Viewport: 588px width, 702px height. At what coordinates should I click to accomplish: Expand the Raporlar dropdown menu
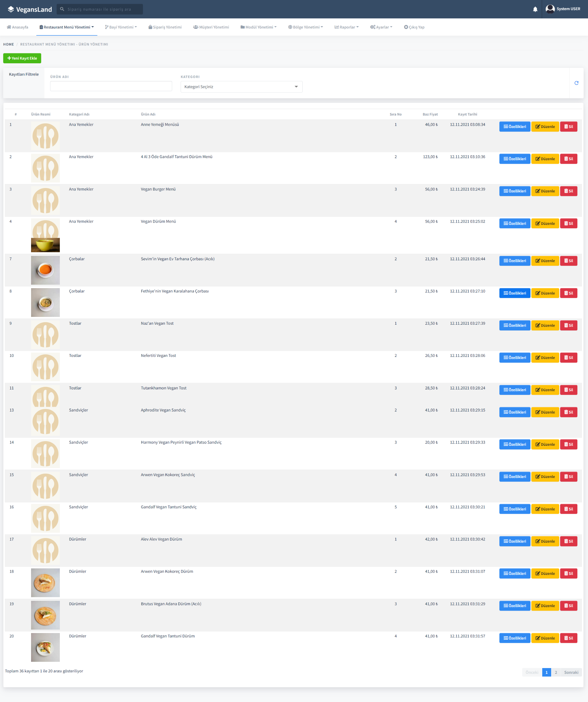347,27
